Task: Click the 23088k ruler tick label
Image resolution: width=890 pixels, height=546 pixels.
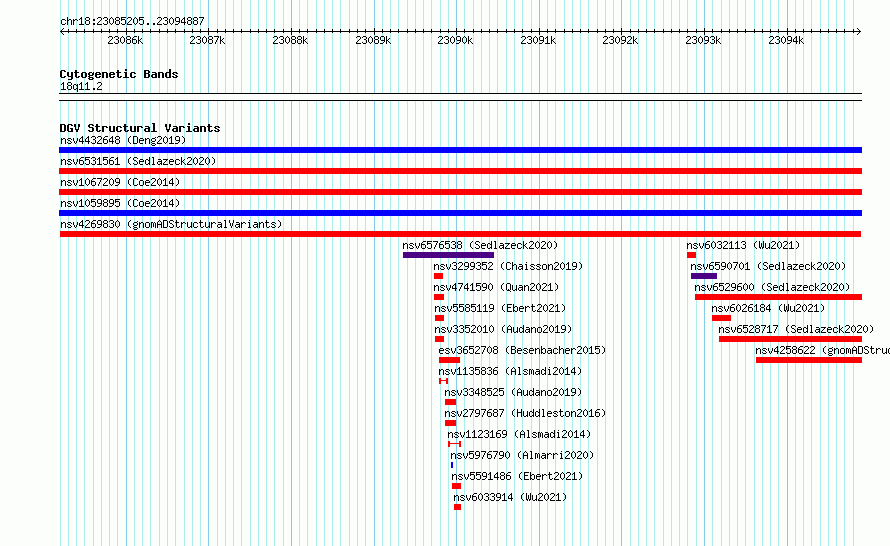Action: (290, 40)
